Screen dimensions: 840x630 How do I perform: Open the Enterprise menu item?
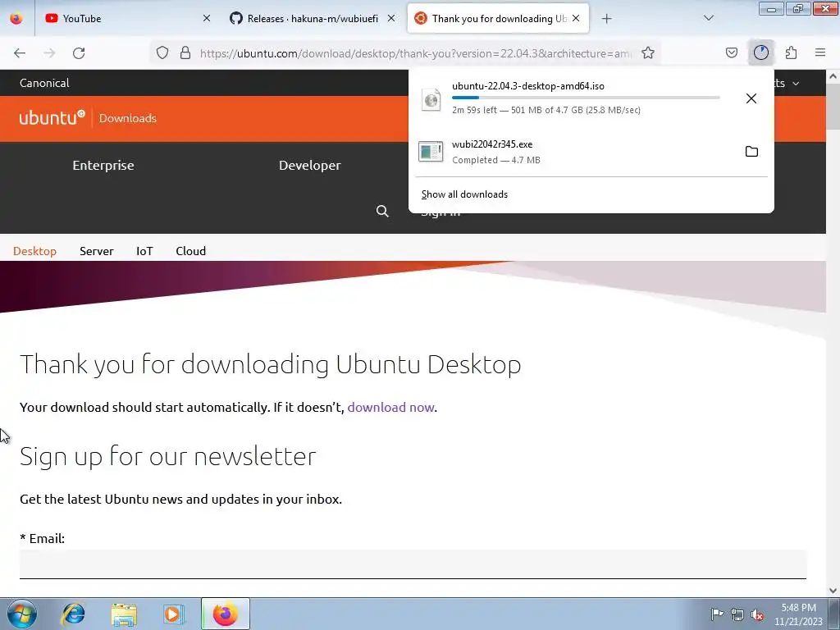pos(103,166)
